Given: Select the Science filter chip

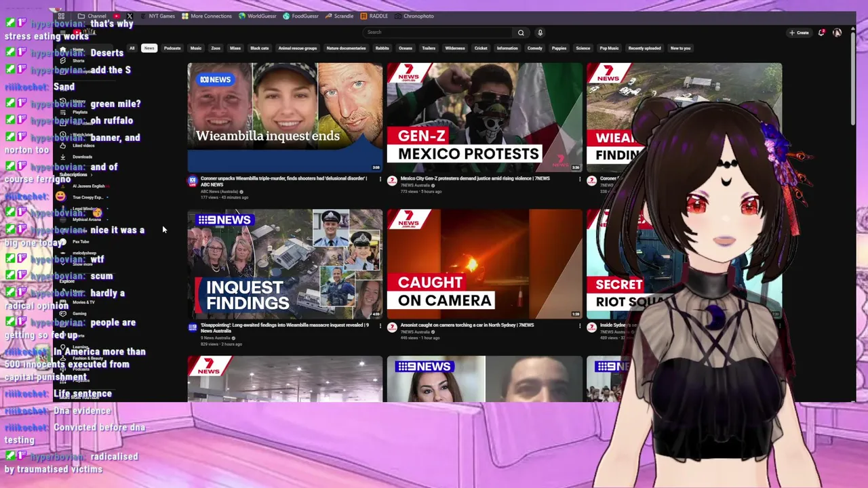Looking at the screenshot, I should (x=583, y=48).
